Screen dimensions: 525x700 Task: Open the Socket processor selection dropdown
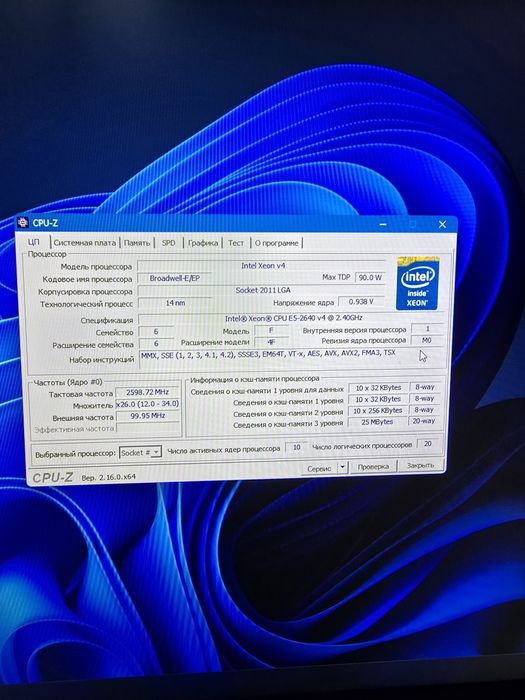(140, 453)
